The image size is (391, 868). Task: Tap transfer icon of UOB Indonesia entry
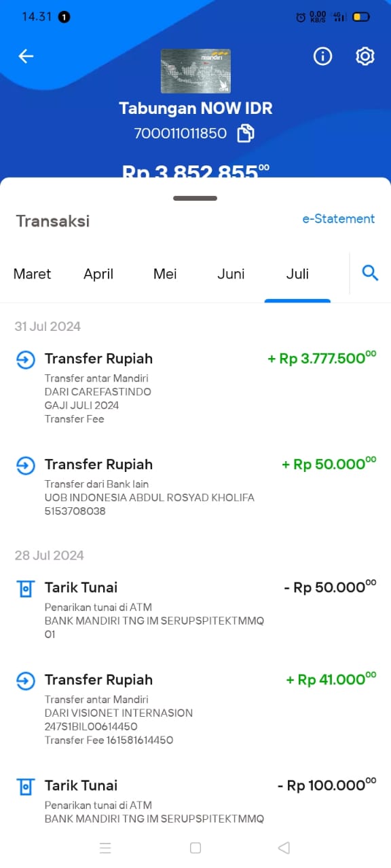coord(26,465)
